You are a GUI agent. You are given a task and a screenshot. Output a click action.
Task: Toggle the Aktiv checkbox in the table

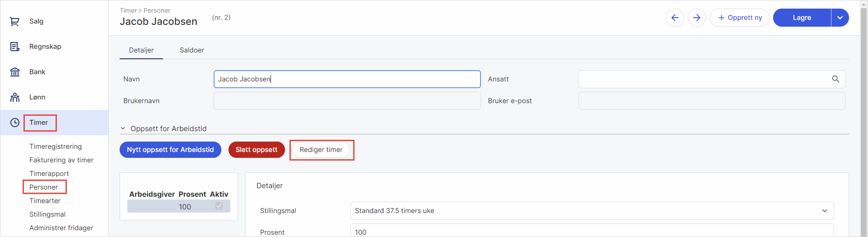pyautogui.click(x=219, y=206)
